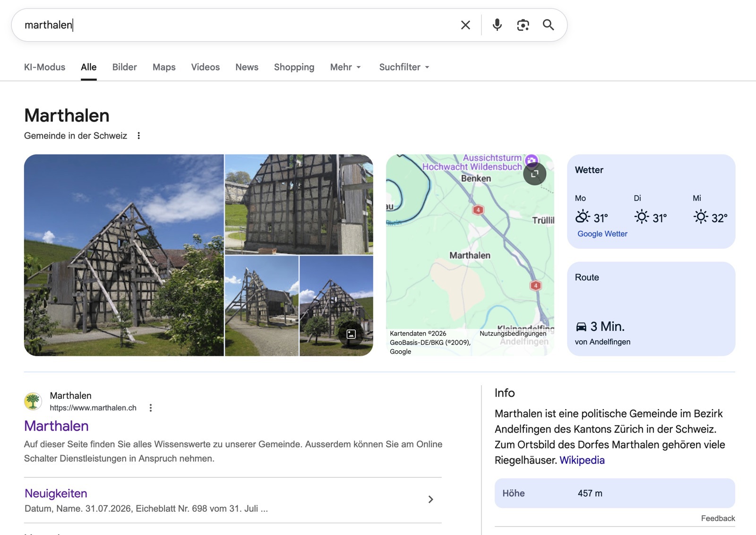Open the three-dot menu next to marthalen.ch URL

[151, 408]
